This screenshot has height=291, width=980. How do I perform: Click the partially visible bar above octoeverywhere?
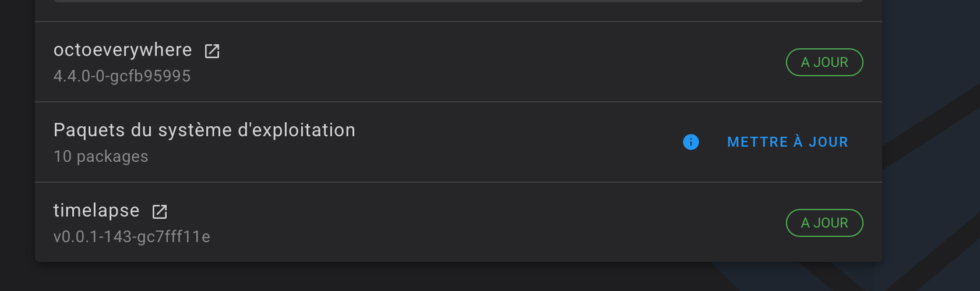[x=458, y=1]
